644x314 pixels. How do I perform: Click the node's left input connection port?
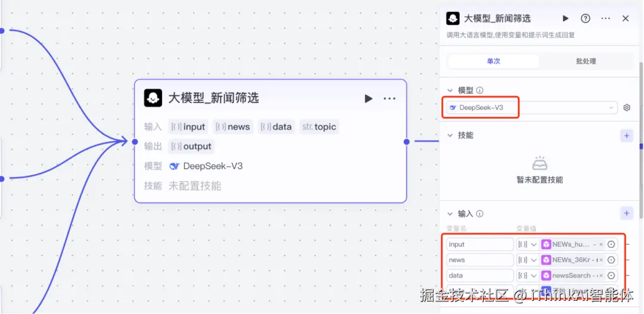coord(135,142)
